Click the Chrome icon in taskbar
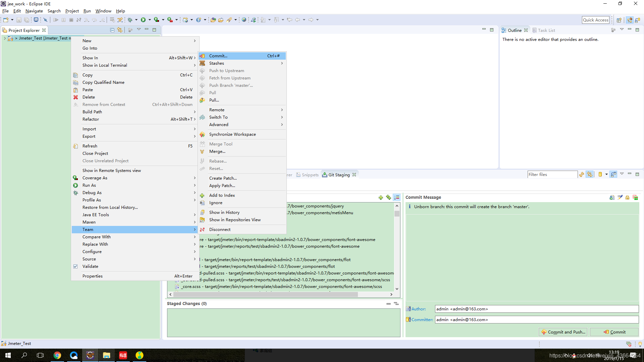 [x=57, y=355]
